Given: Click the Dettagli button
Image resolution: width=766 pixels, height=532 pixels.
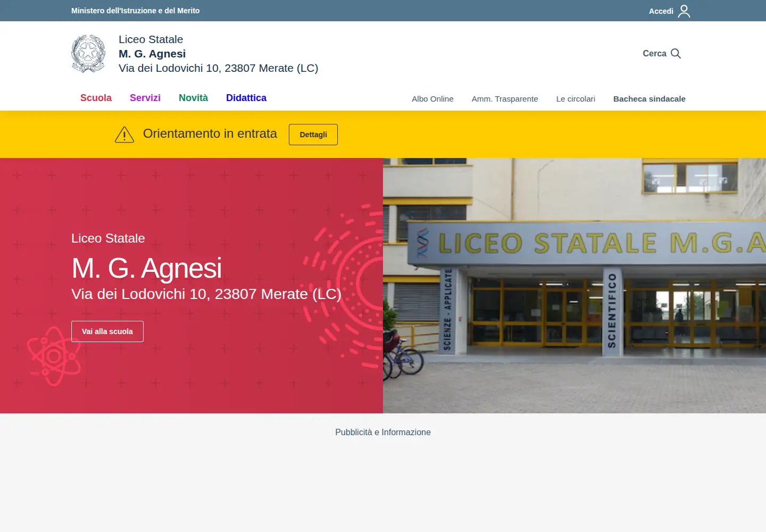Looking at the screenshot, I should [313, 135].
